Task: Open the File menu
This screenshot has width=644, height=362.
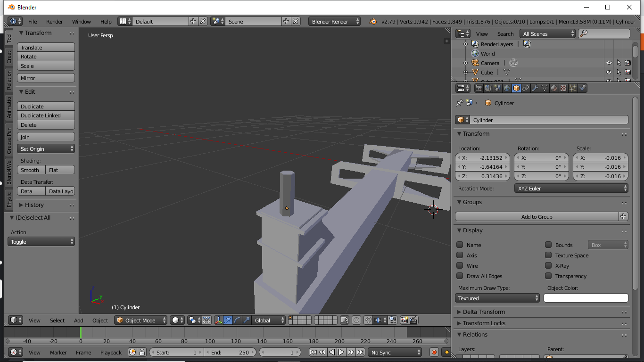Action: pos(33,21)
